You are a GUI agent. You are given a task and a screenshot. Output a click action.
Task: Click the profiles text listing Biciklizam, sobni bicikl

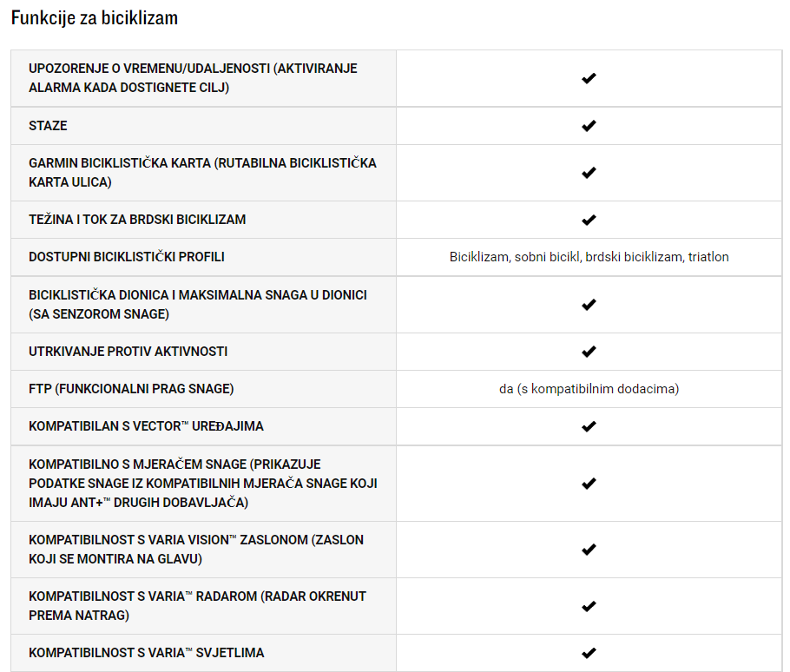click(589, 257)
